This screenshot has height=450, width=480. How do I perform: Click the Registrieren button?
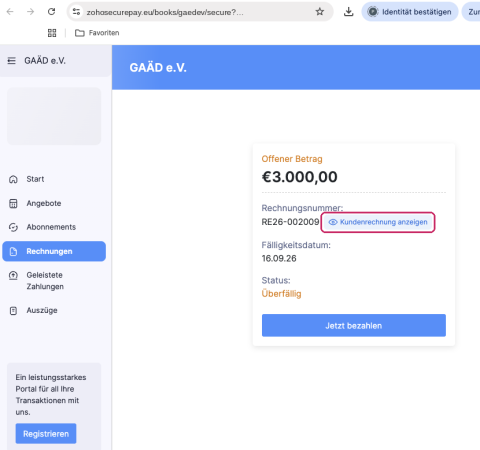[46, 434]
